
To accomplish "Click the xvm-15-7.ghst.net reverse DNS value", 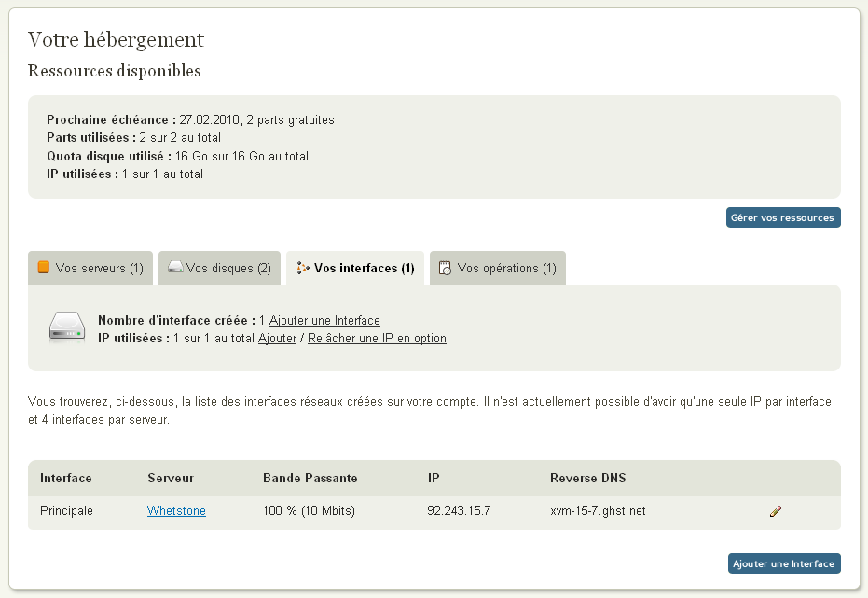I will [598, 510].
